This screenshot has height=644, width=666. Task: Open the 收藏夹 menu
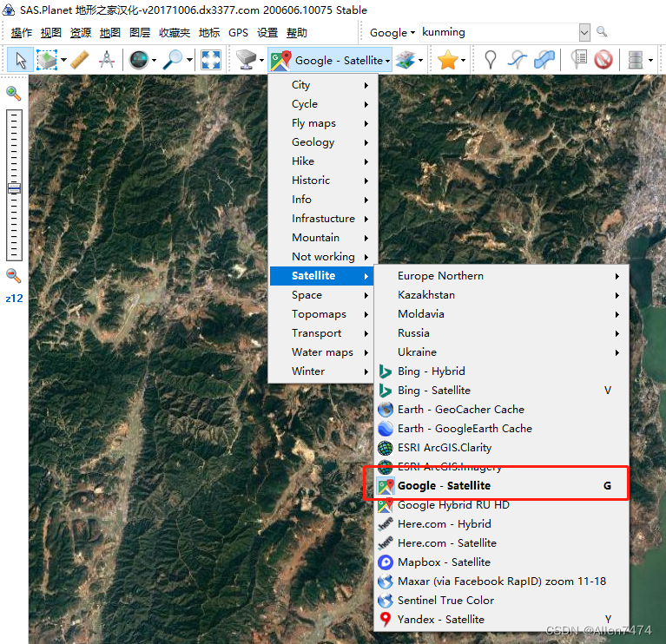point(175,33)
